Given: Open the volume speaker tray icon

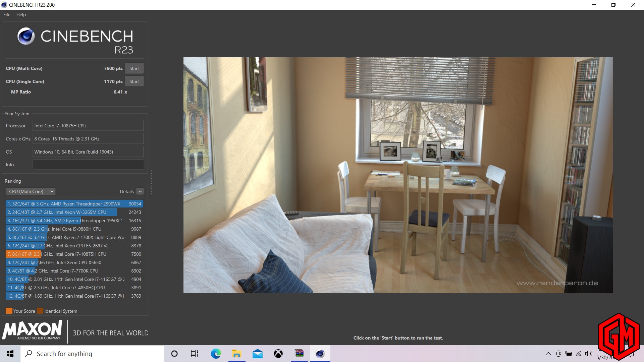Looking at the screenshot, I should click(x=588, y=354).
